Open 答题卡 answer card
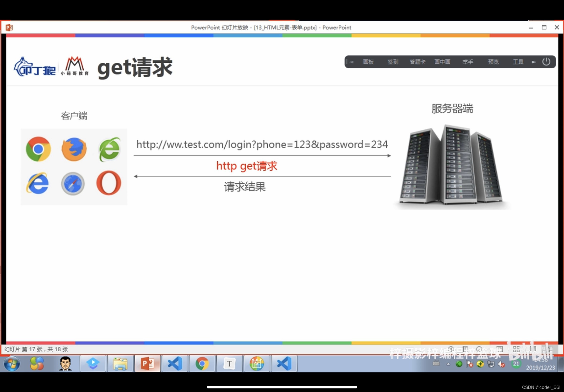 (418, 62)
